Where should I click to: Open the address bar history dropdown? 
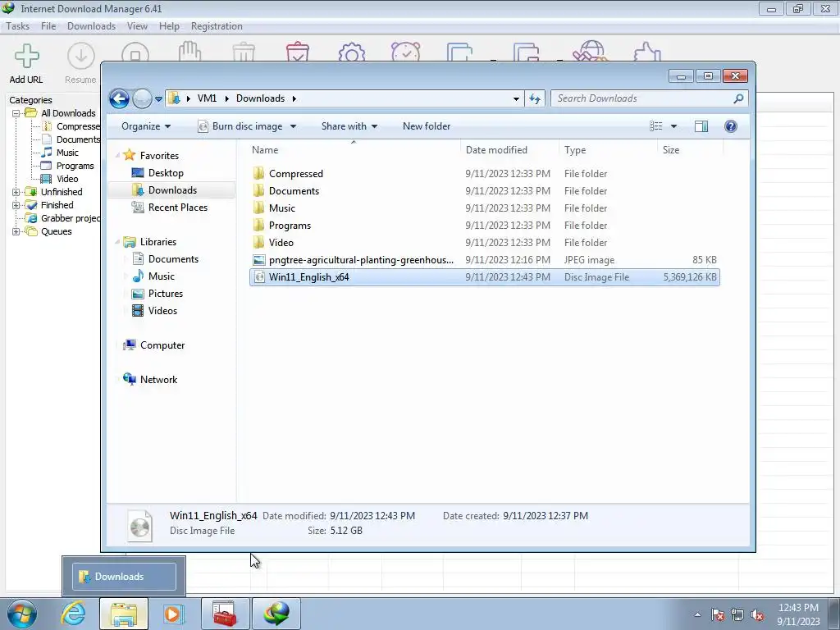tap(516, 99)
